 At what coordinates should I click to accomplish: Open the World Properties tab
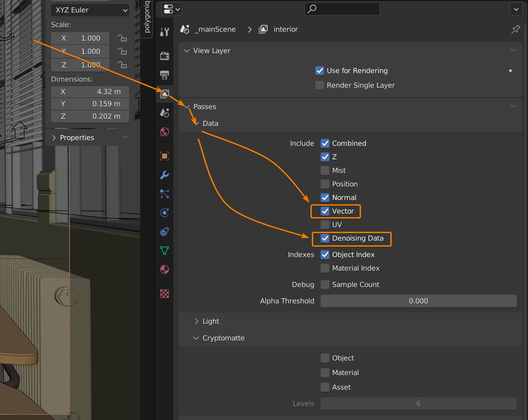(x=164, y=132)
